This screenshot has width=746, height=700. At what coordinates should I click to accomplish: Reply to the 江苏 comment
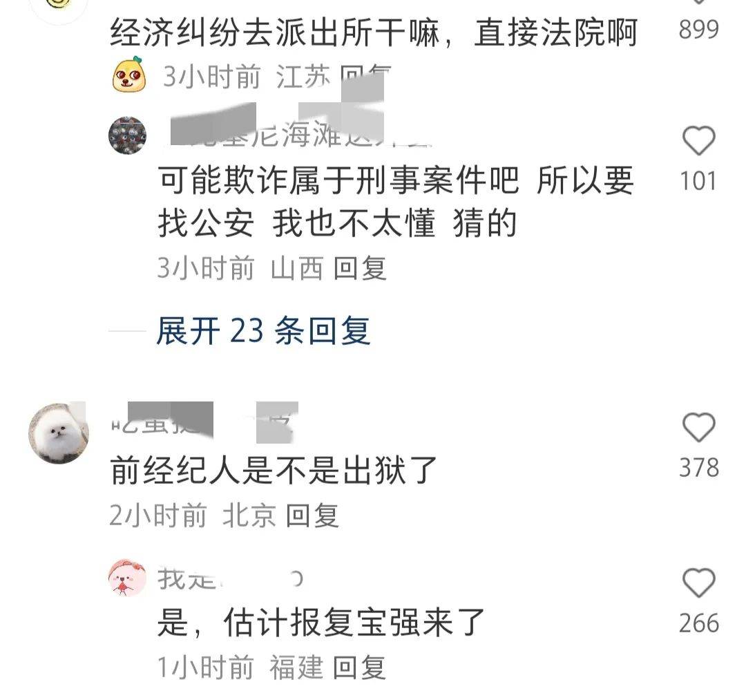tap(365, 76)
